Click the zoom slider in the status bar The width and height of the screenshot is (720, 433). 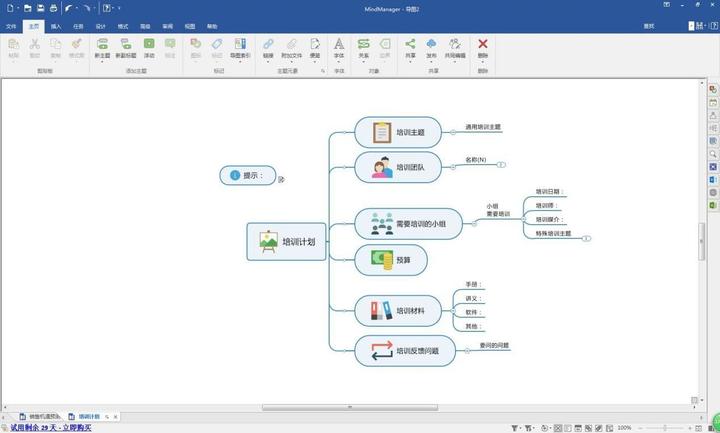coord(664,428)
